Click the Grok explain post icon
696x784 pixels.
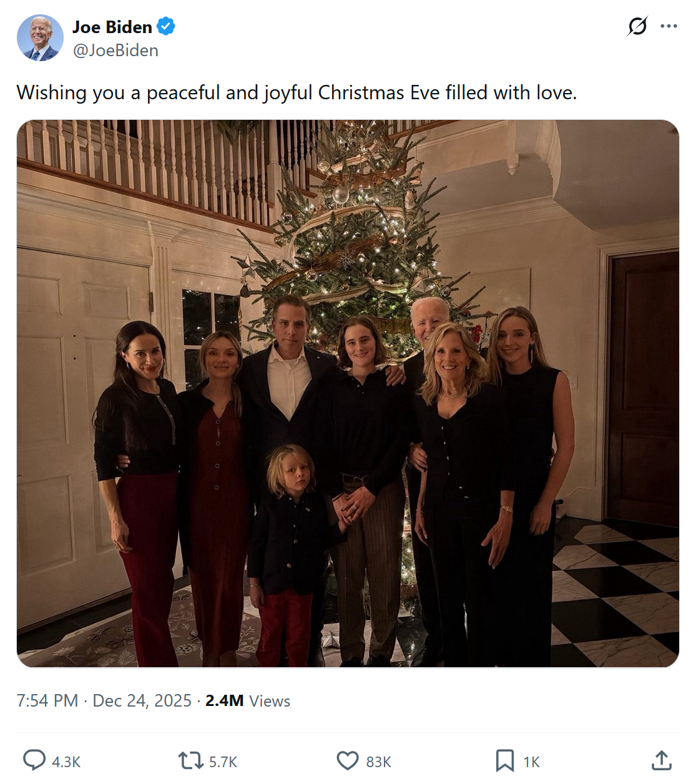637,26
